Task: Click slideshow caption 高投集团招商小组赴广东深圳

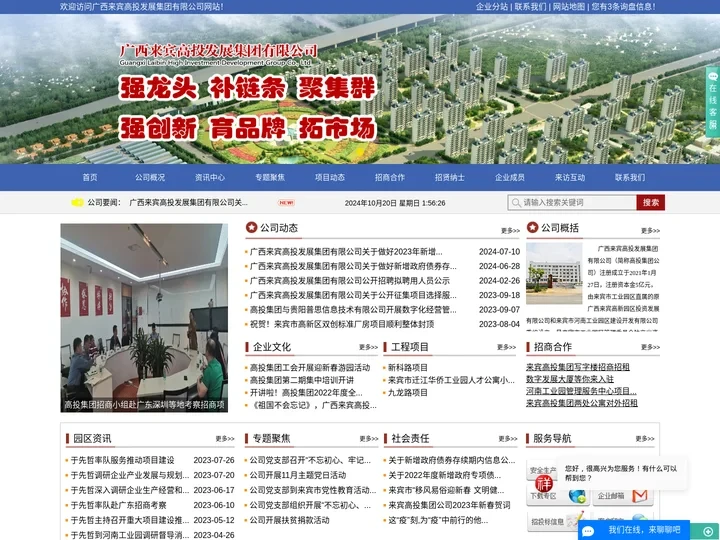Action: 144,405
